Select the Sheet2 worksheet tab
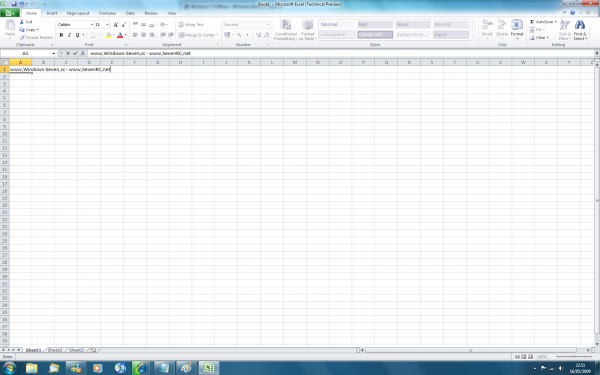Viewport: 600px width, 375px height. pos(55,350)
